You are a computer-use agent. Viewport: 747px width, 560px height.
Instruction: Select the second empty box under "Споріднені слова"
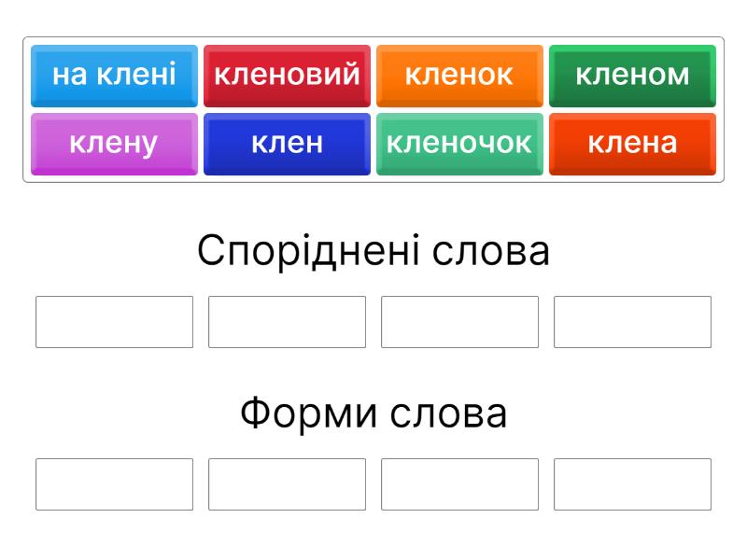pos(287,322)
